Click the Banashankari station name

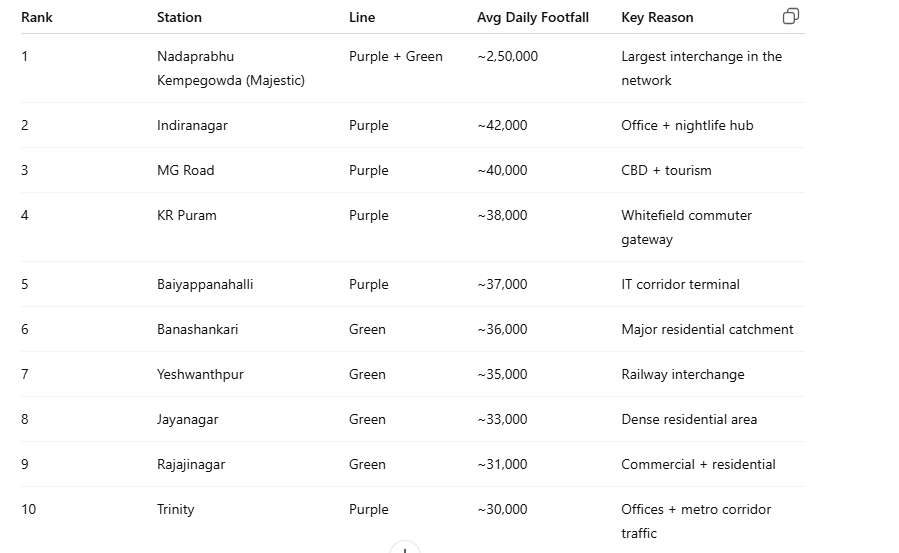point(197,330)
